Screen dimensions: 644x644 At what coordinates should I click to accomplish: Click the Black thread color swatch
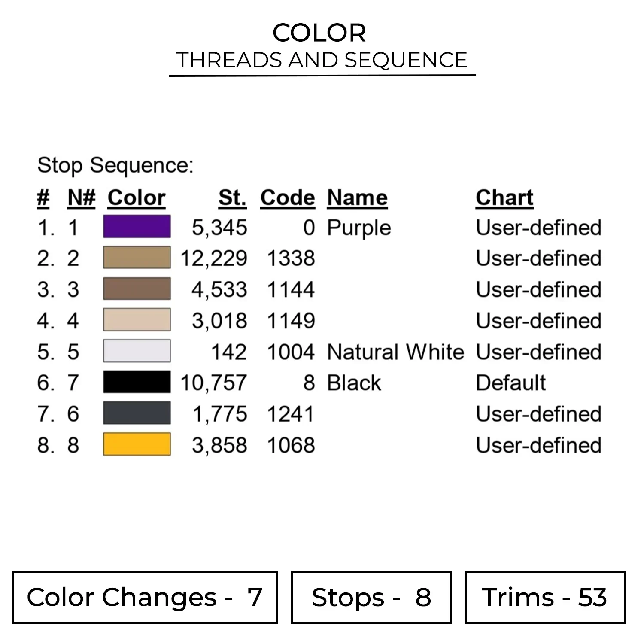coord(137,382)
